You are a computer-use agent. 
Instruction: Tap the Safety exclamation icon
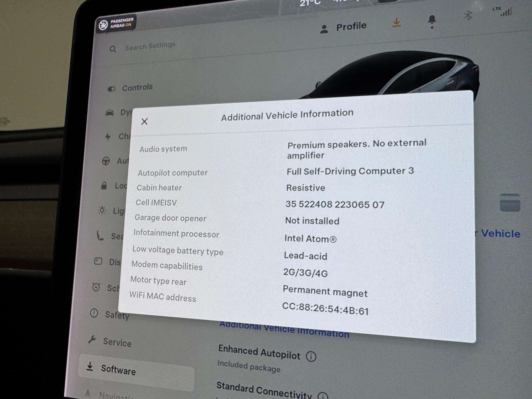click(x=94, y=313)
